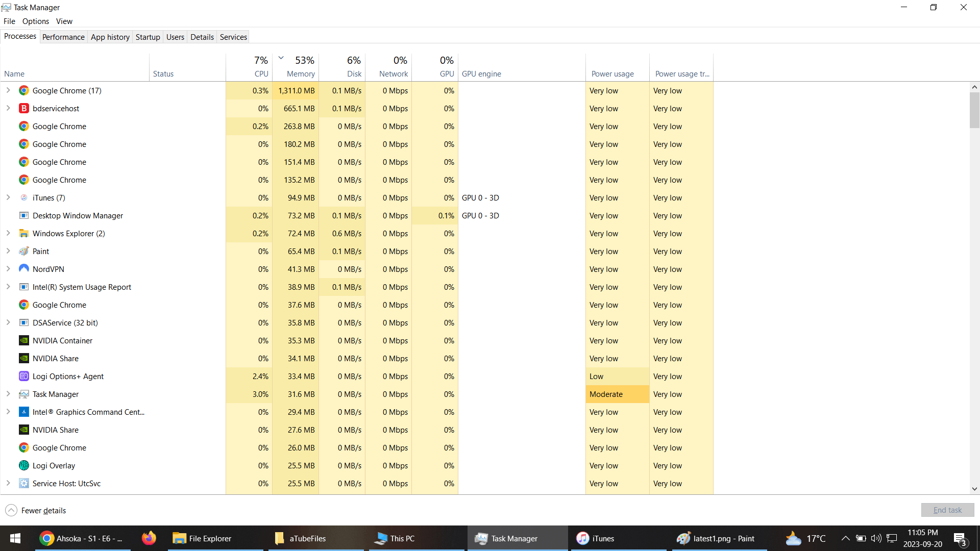Image resolution: width=980 pixels, height=551 pixels.
Task: Open iTunes from the taskbar
Action: pyautogui.click(x=595, y=538)
